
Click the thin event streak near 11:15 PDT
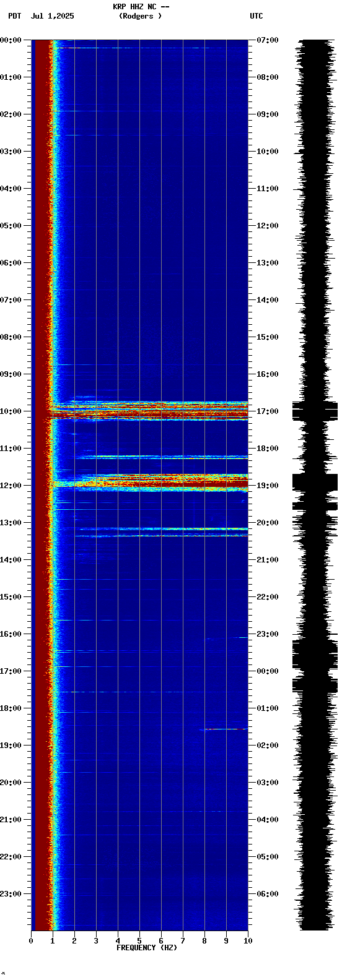[161, 457]
